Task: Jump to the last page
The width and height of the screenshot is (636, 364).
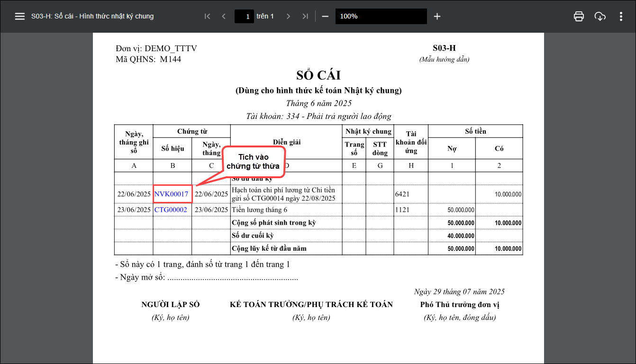Action: tap(305, 16)
